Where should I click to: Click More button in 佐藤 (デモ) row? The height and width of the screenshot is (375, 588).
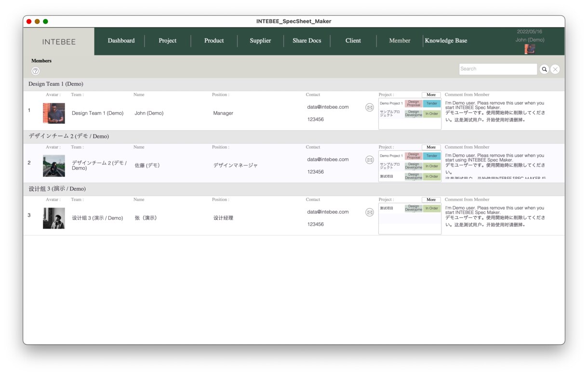tap(431, 147)
